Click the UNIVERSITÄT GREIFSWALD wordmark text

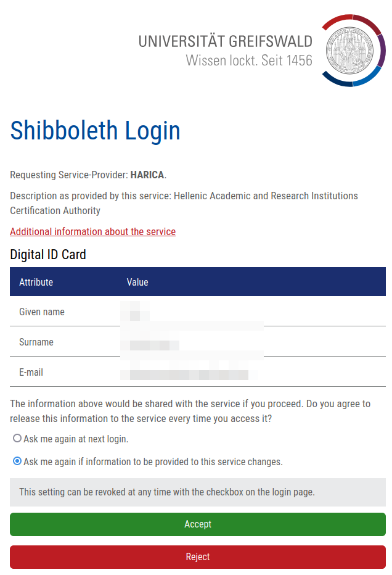click(x=225, y=42)
